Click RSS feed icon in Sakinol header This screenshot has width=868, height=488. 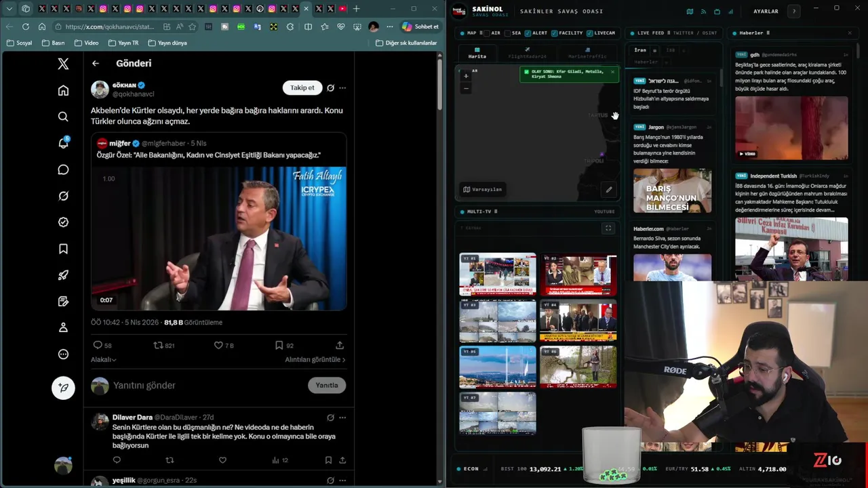coord(703,12)
